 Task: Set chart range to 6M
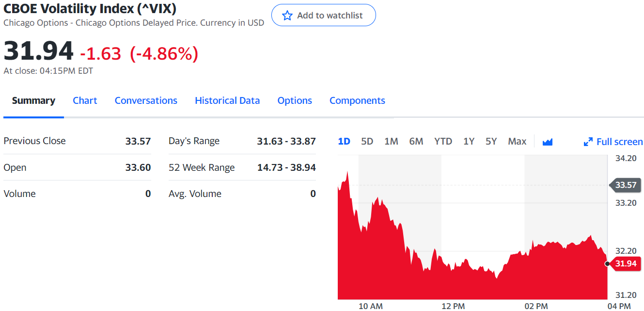pyautogui.click(x=416, y=141)
